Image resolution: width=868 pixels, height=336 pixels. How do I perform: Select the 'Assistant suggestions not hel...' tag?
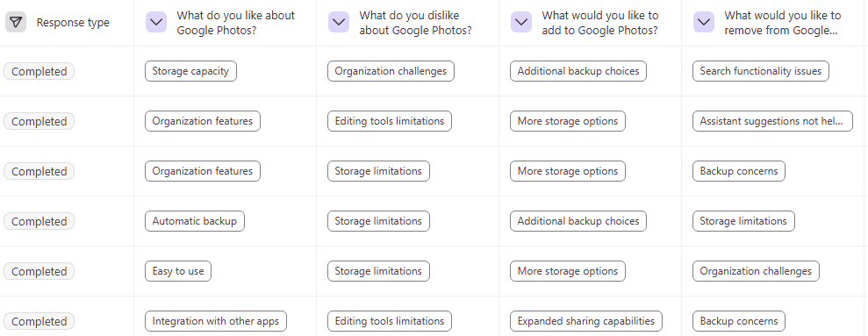[772, 121]
